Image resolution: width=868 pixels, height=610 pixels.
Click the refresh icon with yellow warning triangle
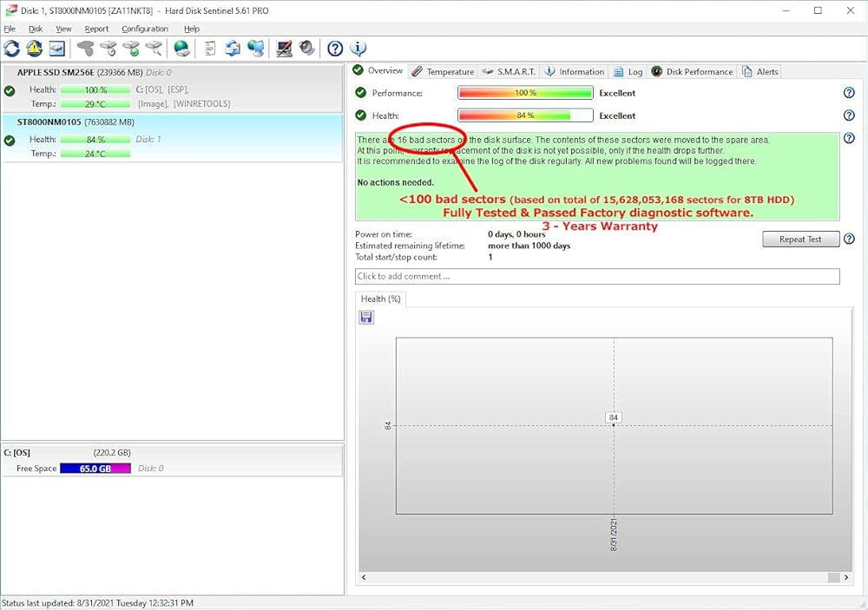click(35, 49)
